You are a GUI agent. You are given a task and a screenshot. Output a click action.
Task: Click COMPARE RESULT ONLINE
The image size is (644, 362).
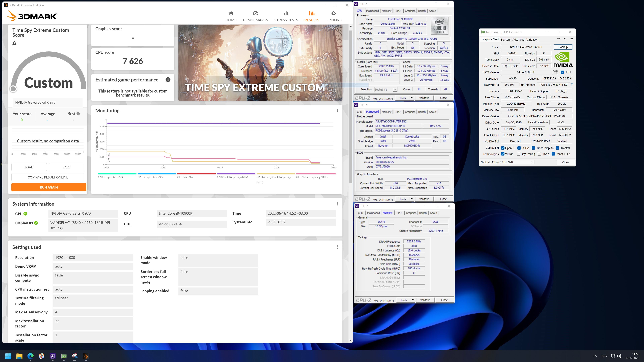click(48, 177)
